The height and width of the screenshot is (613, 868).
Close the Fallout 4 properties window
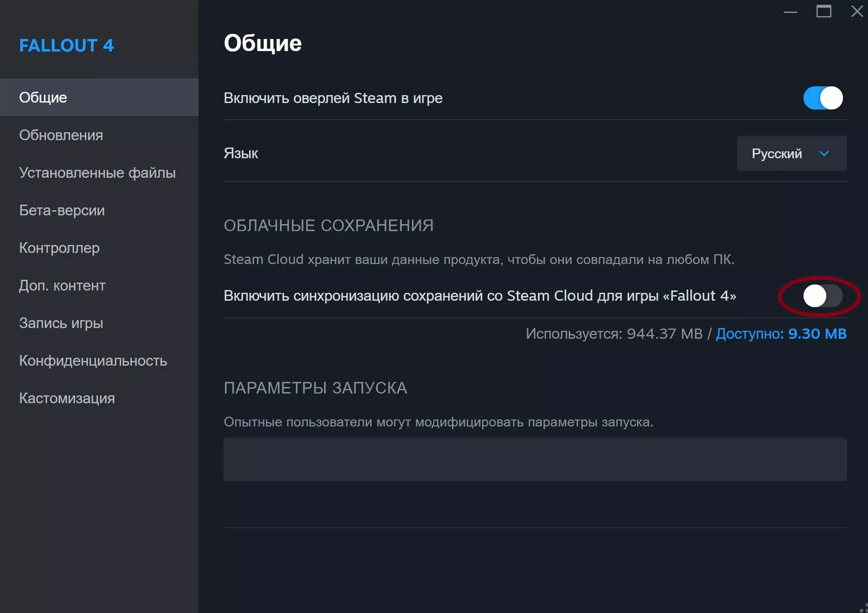857,12
